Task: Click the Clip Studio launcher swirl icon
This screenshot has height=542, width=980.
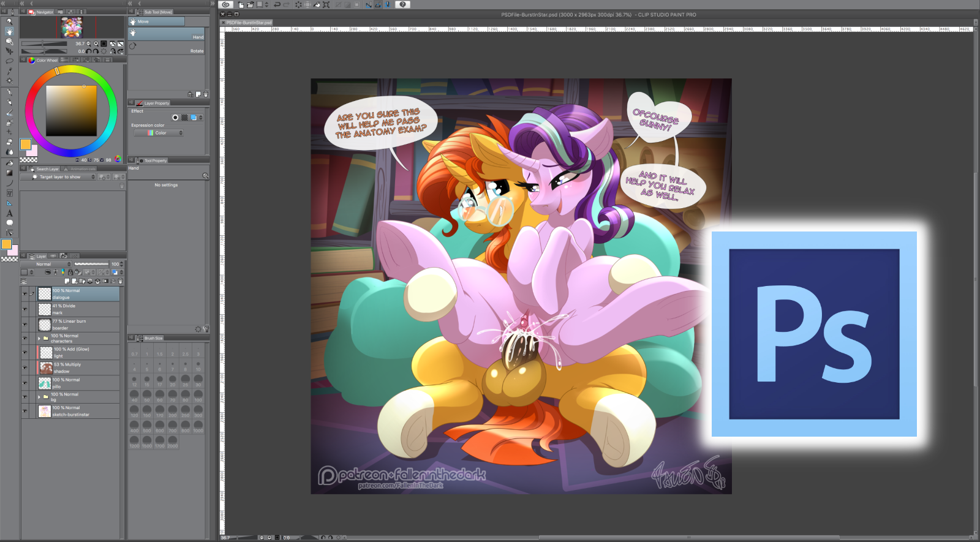Action: [226, 4]
